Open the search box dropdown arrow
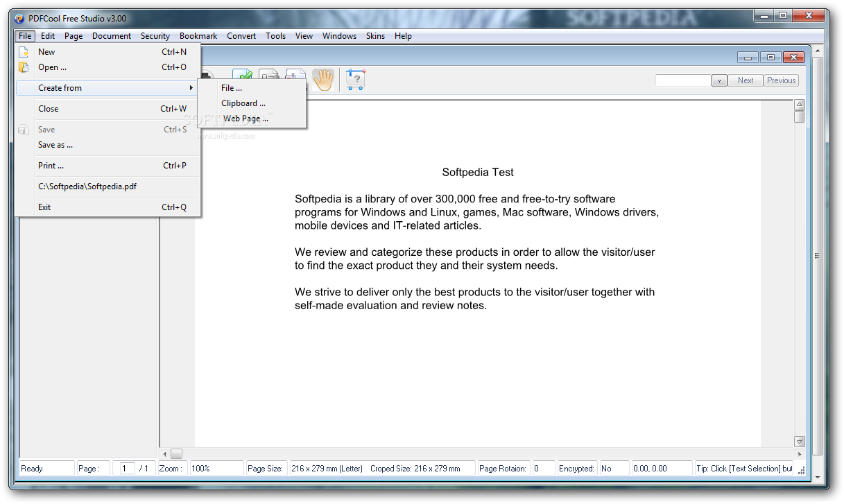This screenshot has width=844, height=504. tap(719, 80)
